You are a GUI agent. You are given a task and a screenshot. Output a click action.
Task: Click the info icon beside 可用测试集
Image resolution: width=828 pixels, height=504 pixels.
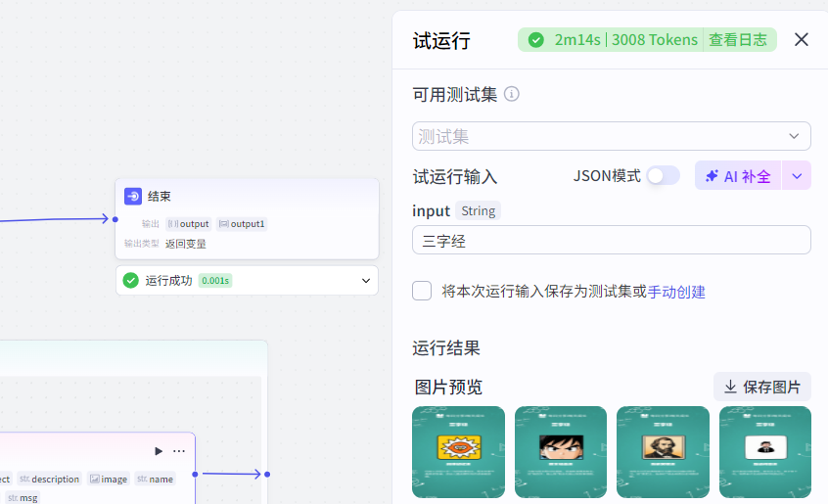(x=511, y=94)
